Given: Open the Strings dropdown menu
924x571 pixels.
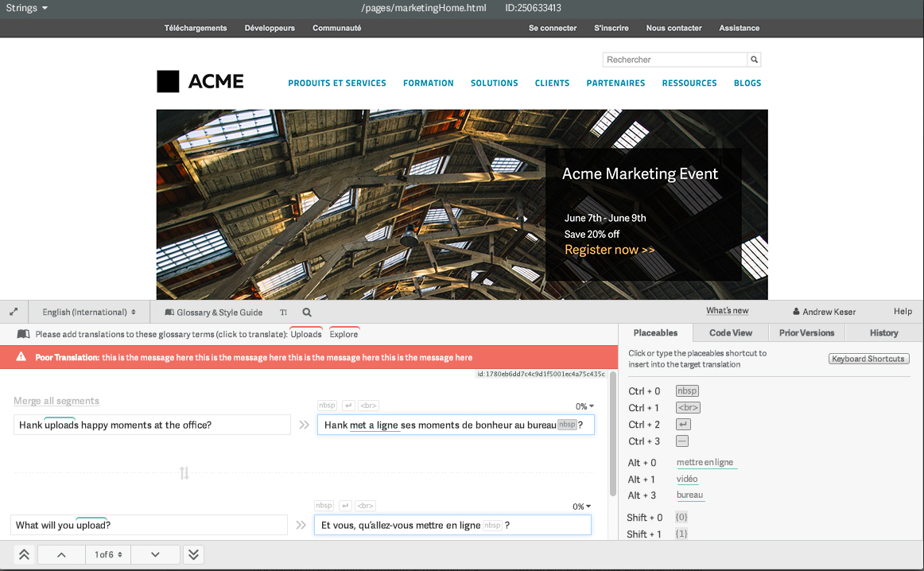Looking at the screenshot, I should click(x=26, y=8).
